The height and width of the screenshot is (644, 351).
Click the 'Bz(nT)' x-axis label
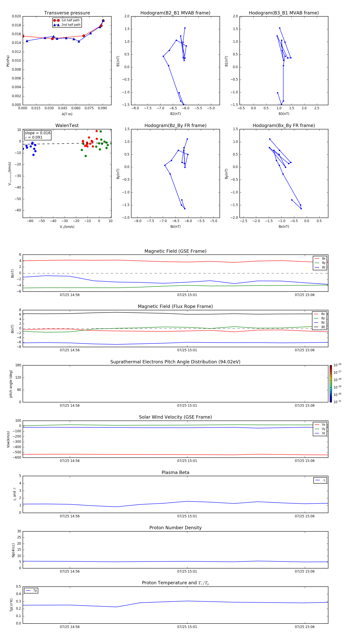(x=175, y=227)
